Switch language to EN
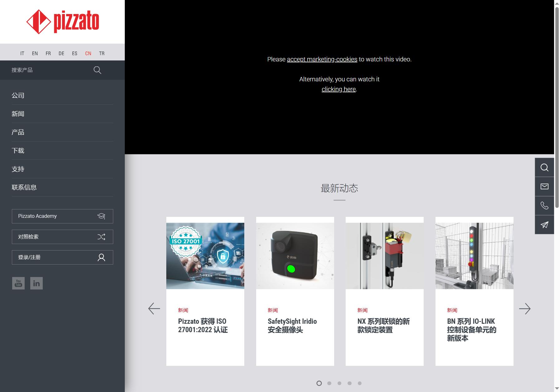 [35, 54]
